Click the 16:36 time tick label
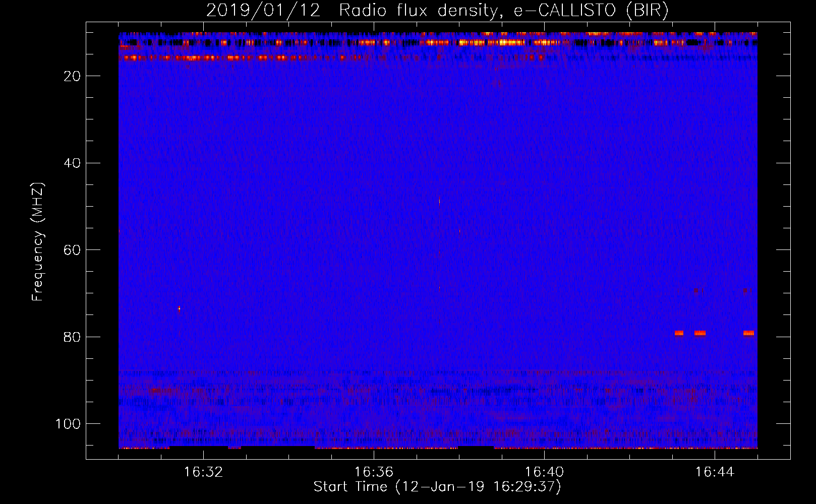Viewport: 816px width, 504px height. (x=374, y=472)
